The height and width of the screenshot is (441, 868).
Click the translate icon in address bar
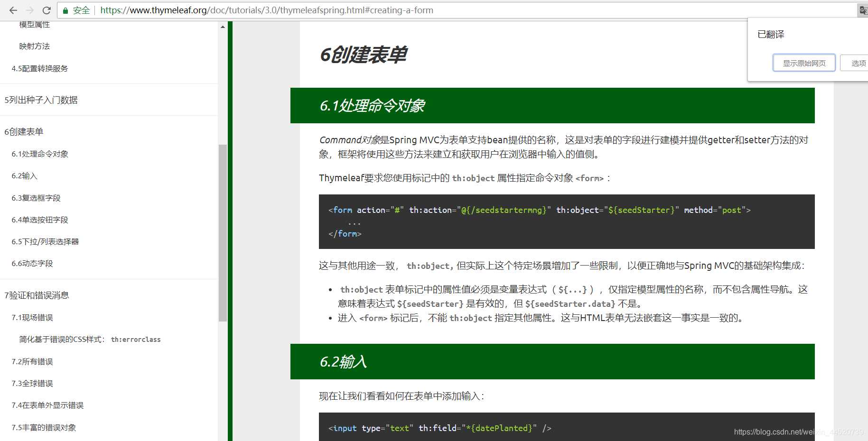point(863,10)
